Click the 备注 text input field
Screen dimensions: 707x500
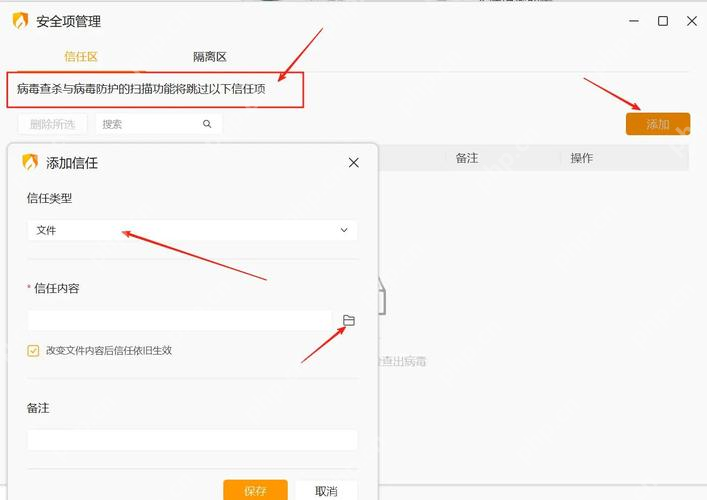tap(193, 440)
